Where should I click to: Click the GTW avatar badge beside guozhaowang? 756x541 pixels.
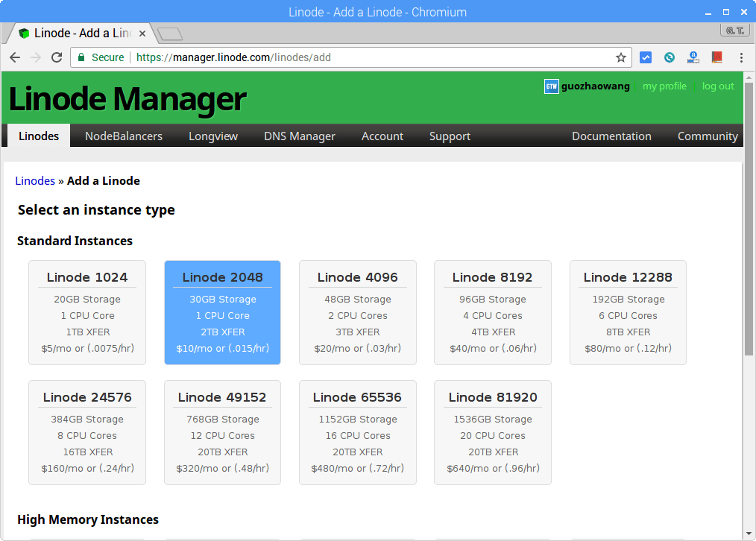pyautogui.click(x=551, y=86)
